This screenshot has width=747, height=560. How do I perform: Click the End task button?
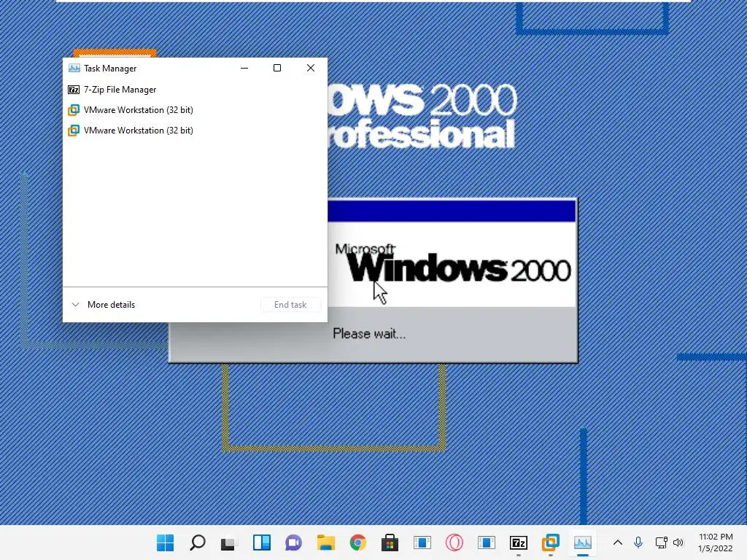coord(290,305)
